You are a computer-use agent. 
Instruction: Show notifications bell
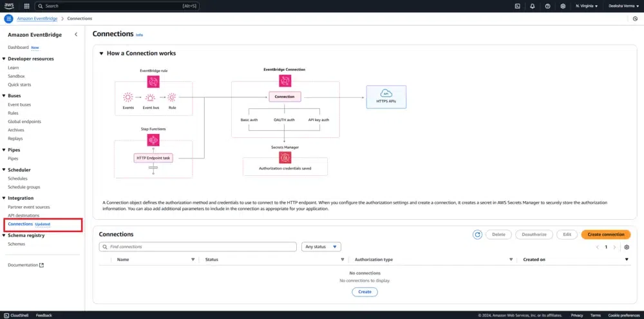click(533, 6)
